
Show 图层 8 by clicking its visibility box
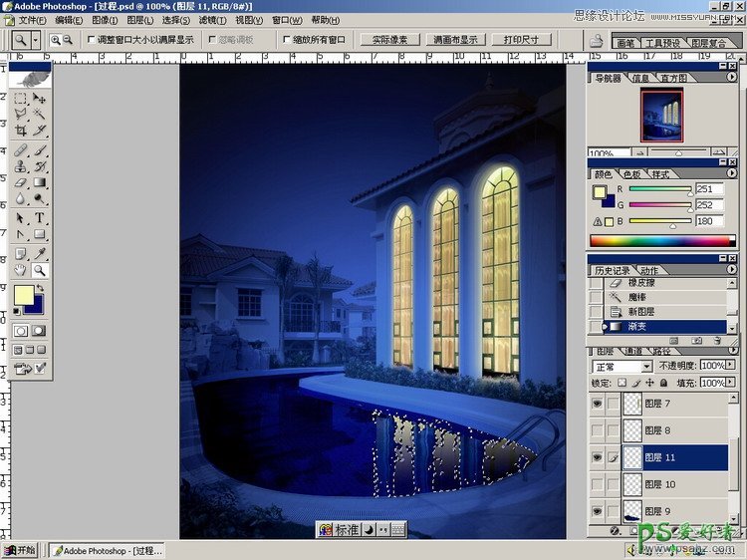(598, 430)
